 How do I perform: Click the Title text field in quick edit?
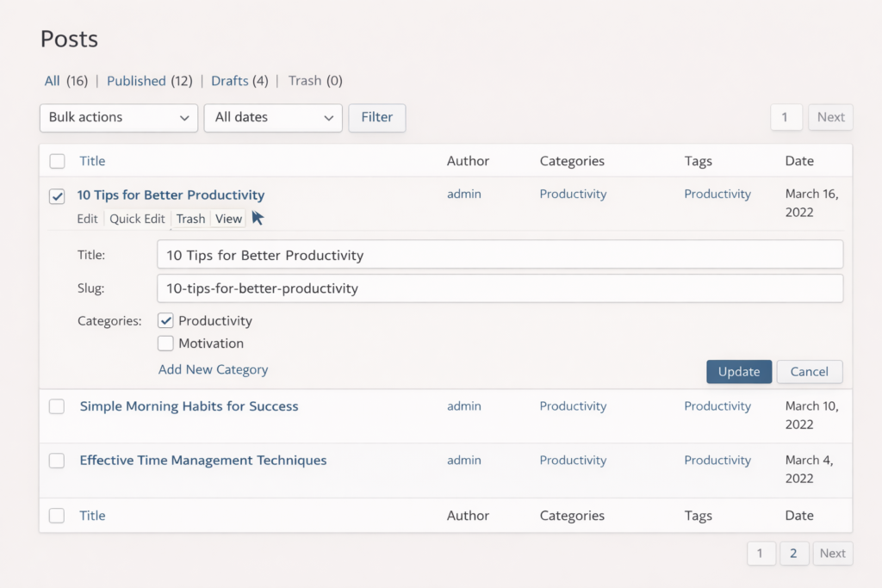coord(500,255)
